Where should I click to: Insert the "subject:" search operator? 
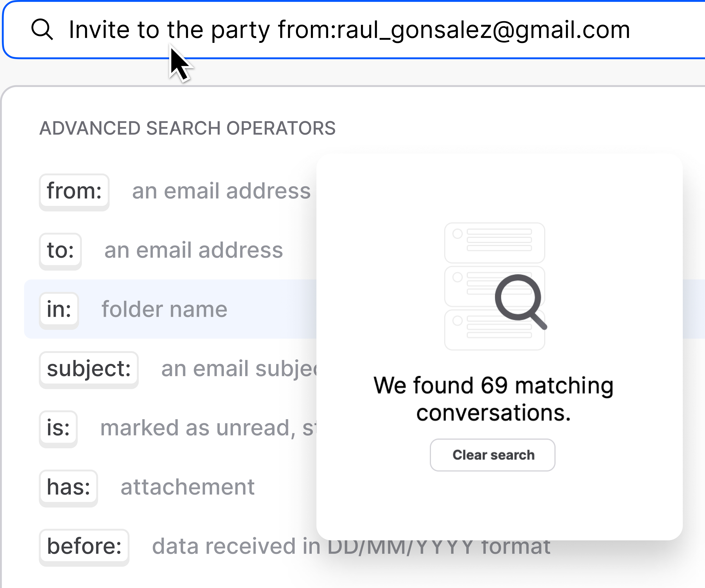tap(89, 369)
